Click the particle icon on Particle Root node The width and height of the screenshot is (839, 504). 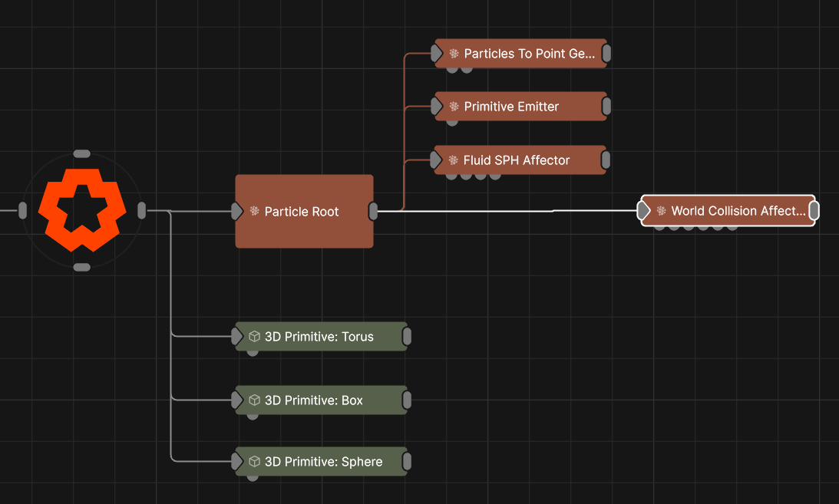[x=254, y=211]
